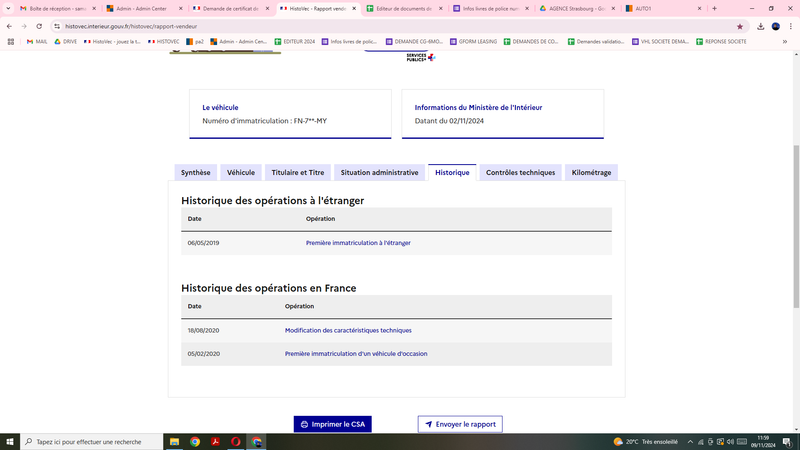This screenshot has width=800, height=450.
Task: Open Première immatriculation à l'étranger link
Action: 358,243
